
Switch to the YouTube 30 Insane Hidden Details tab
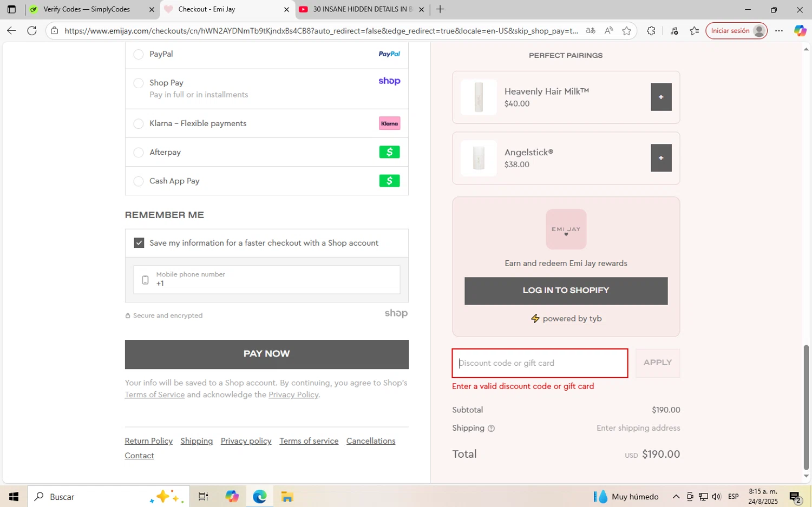point(356,9)
